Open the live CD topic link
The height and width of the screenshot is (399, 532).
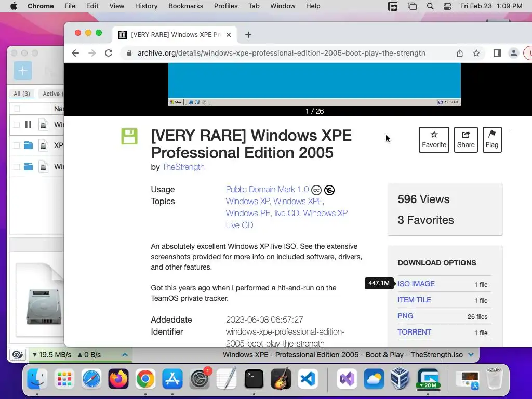click(x=287, y=213)
